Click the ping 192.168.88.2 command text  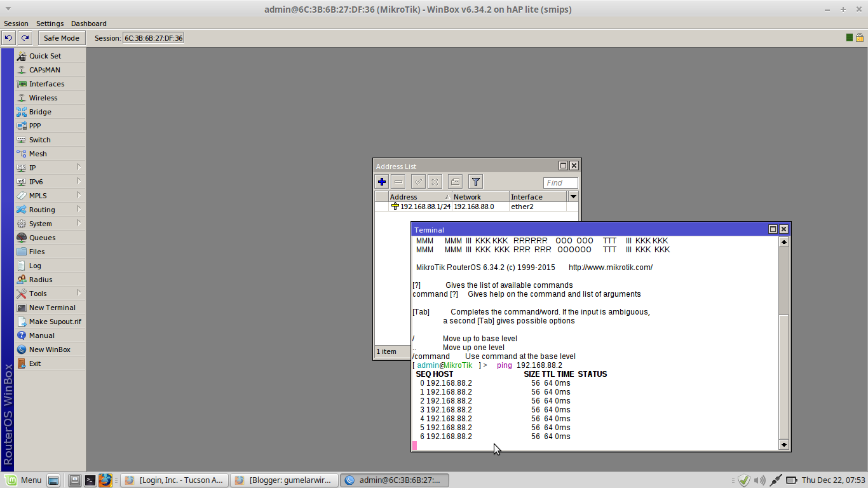[529, 365]
